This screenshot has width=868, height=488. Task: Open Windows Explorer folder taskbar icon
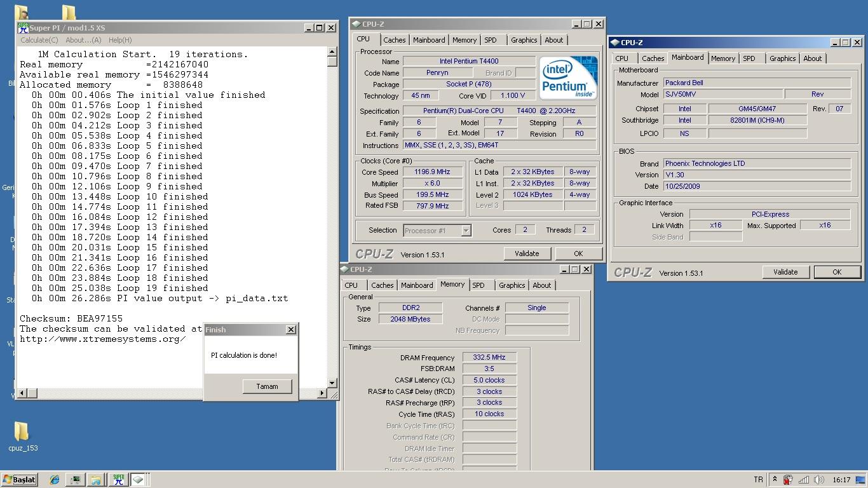coord(95,480)
